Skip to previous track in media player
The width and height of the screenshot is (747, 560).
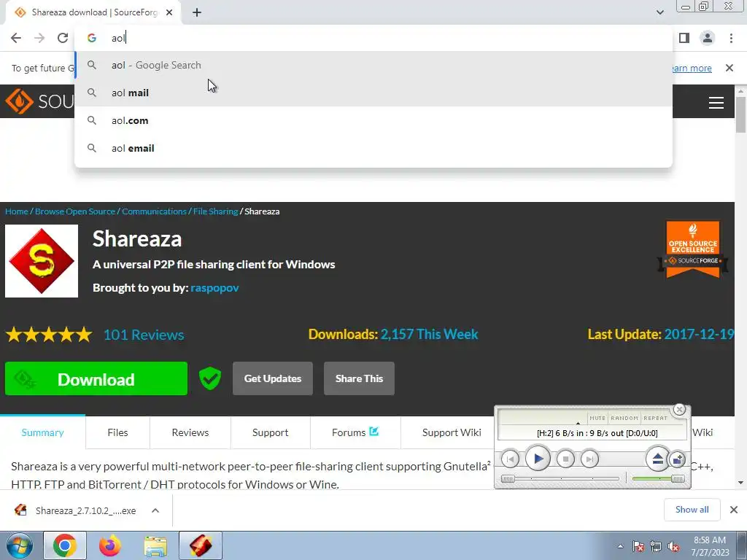[510, 459]
